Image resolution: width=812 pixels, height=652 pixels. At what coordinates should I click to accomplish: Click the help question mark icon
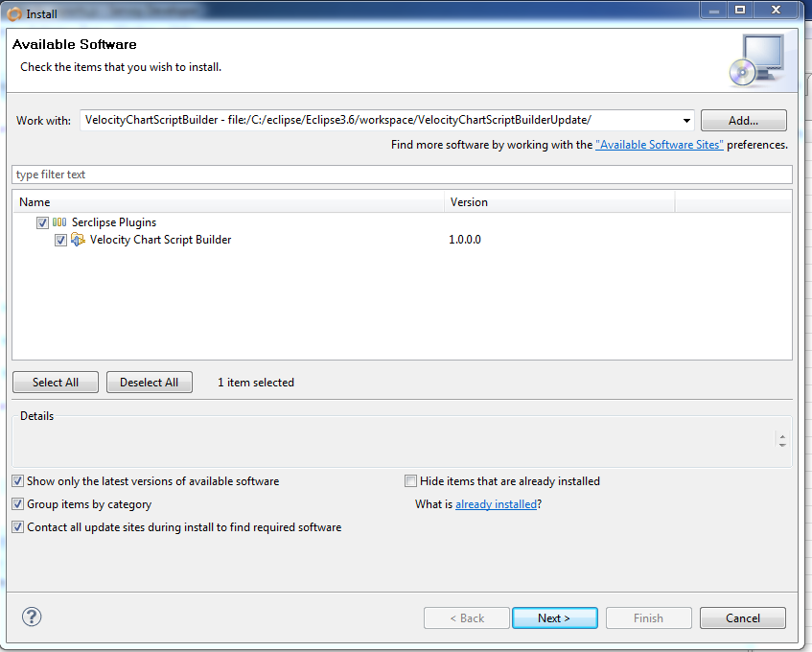[x=32, y=617]
